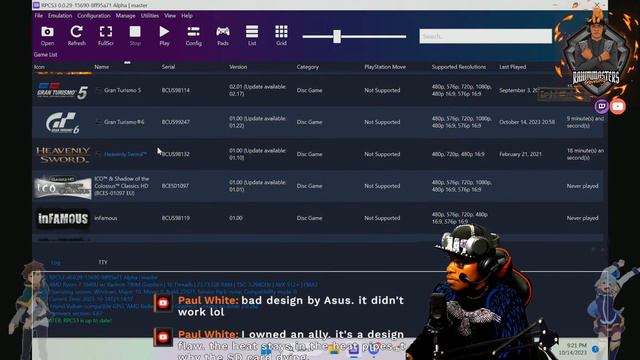This screenshot has height=360, width=640.
Task: Select the Heavenly Sword logo thumbnail
Action: click(63, 155)
